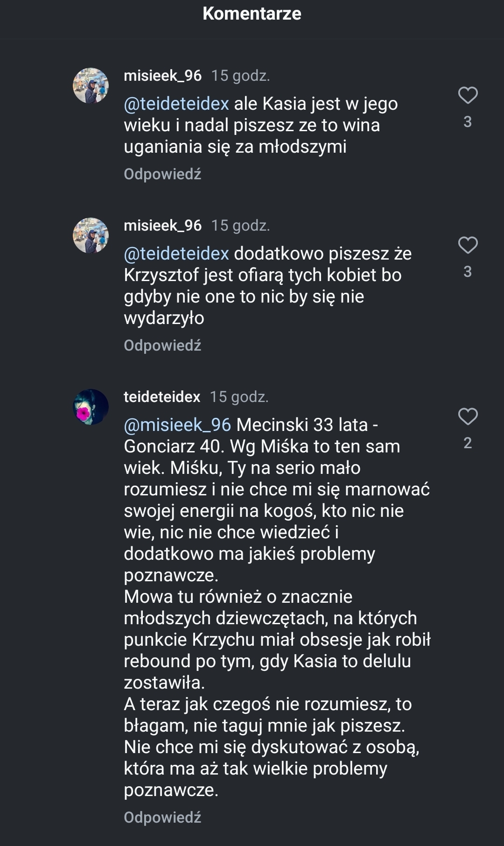Viewport: 504px width, 846px height.
Task: Open misieek_96 username on second comment
Action: 162,226
